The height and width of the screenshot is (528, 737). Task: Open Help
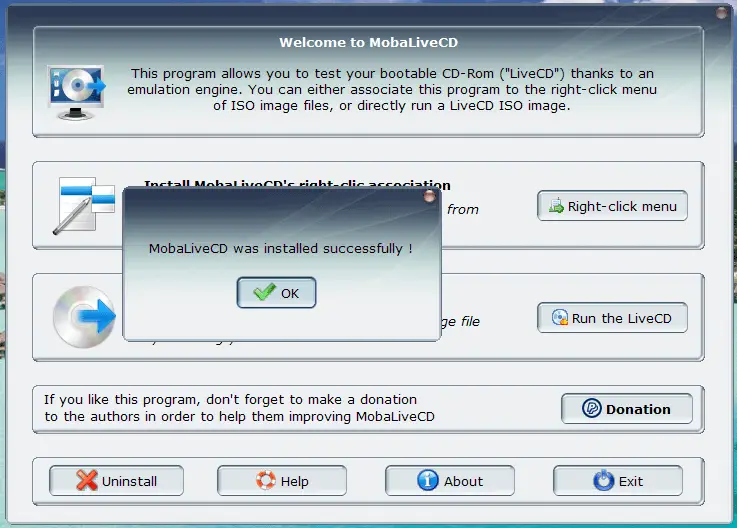282,481
